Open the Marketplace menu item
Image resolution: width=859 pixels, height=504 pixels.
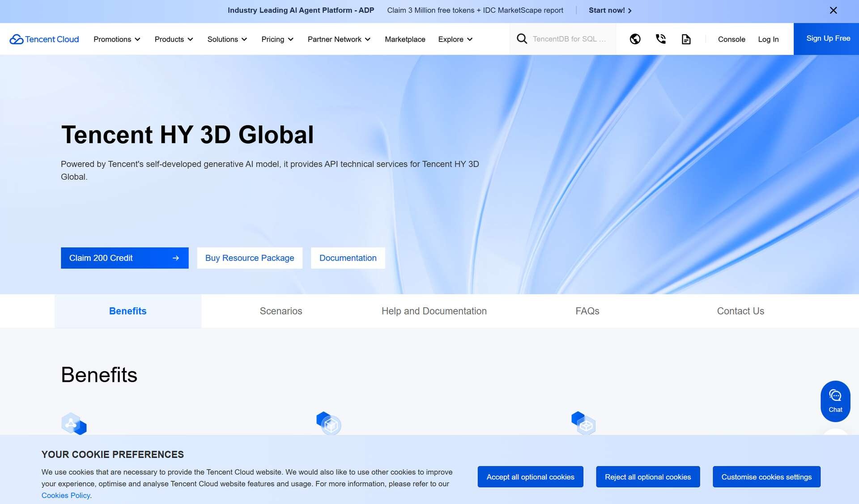405,39
